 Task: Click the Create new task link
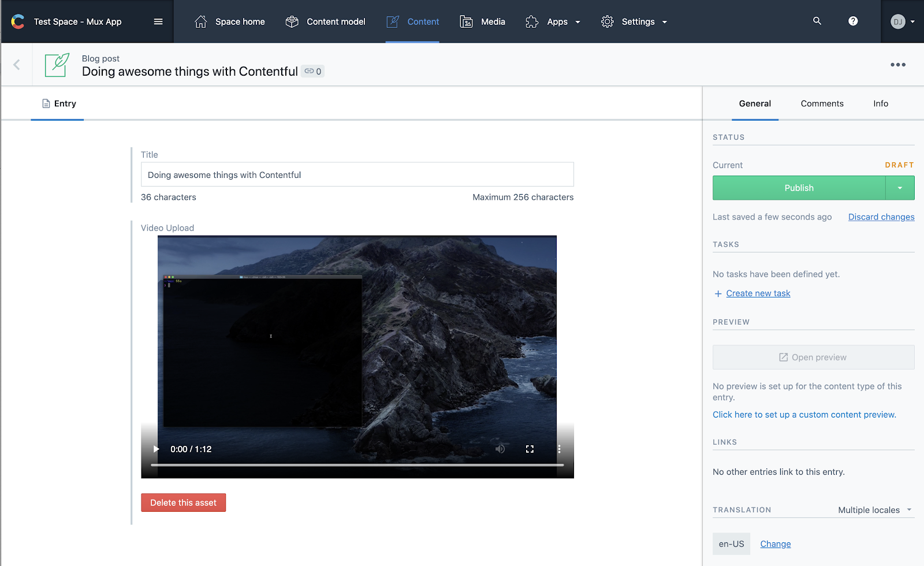pos(758,293)
